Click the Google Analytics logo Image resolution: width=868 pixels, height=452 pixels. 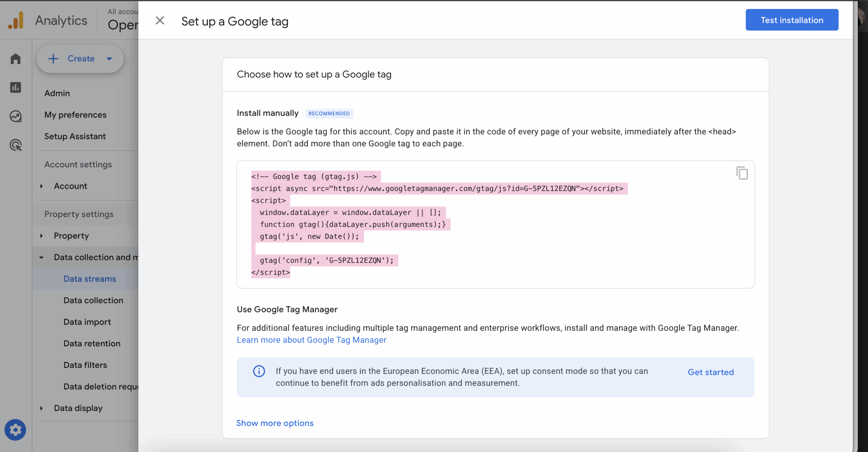pyautogui.click(x=16, y=20)
